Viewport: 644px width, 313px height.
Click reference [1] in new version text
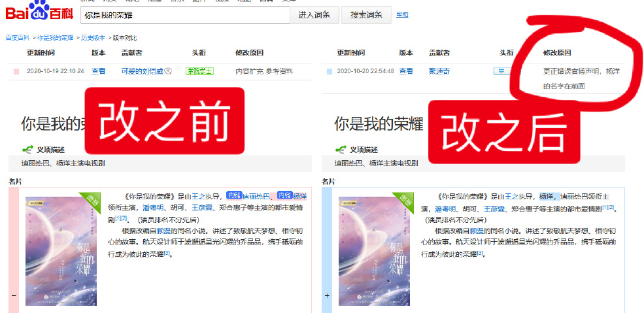605,208
